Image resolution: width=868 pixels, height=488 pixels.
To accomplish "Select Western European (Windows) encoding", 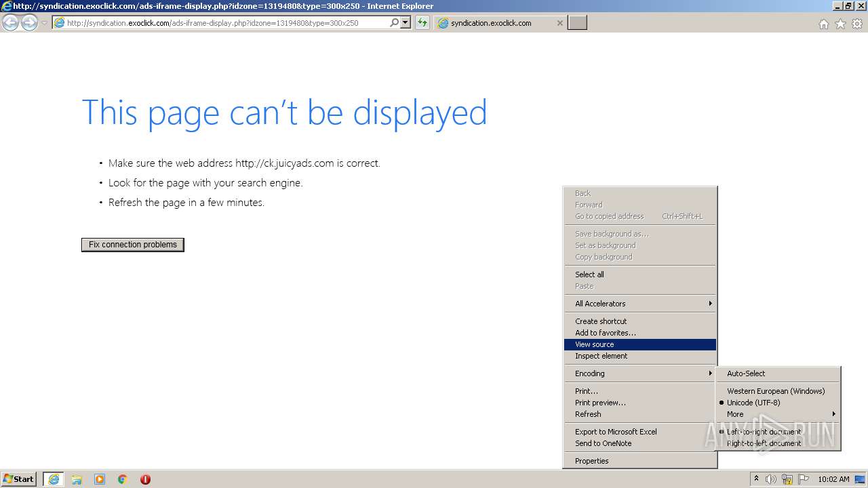I will 778,391.
